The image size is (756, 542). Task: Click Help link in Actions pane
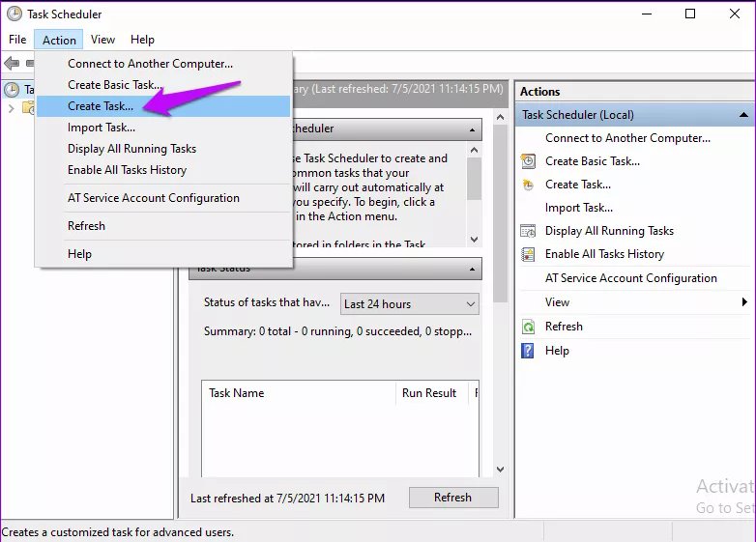(557, 351)
